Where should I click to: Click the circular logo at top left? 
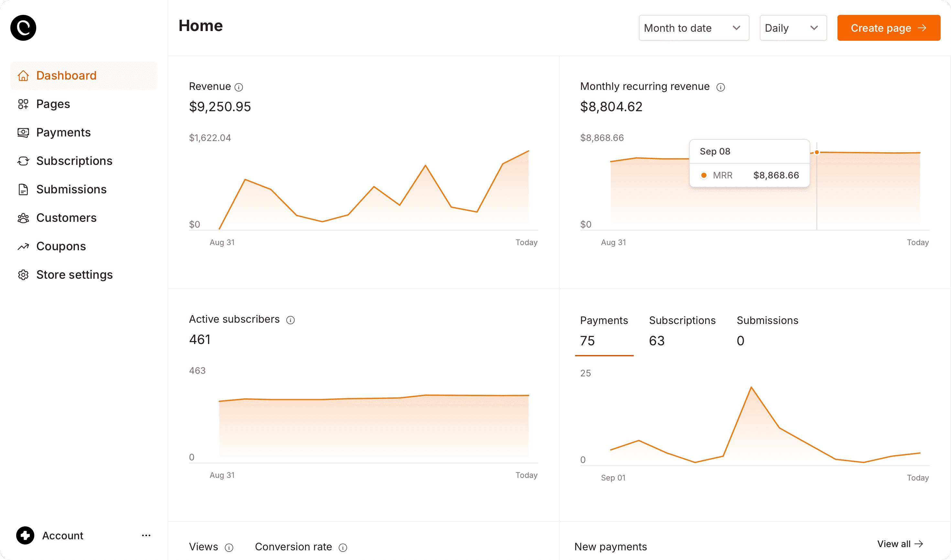coord(23,27)
